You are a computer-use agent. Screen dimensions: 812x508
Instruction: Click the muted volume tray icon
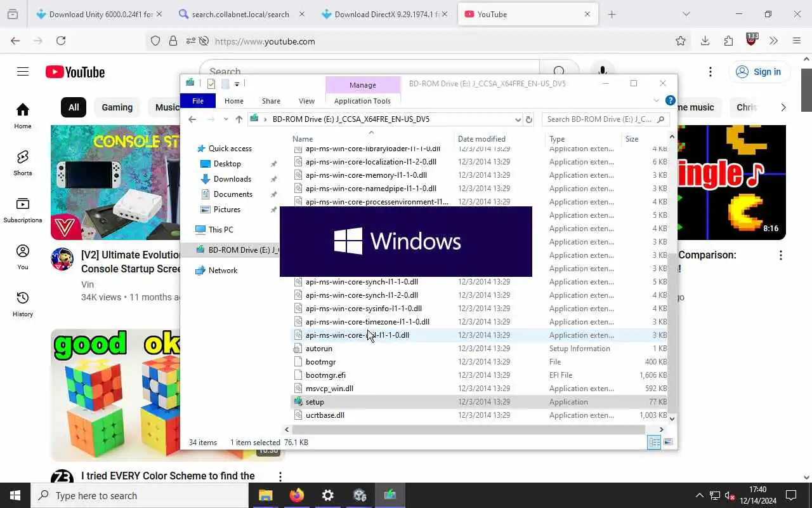click(x=730, y=495)
